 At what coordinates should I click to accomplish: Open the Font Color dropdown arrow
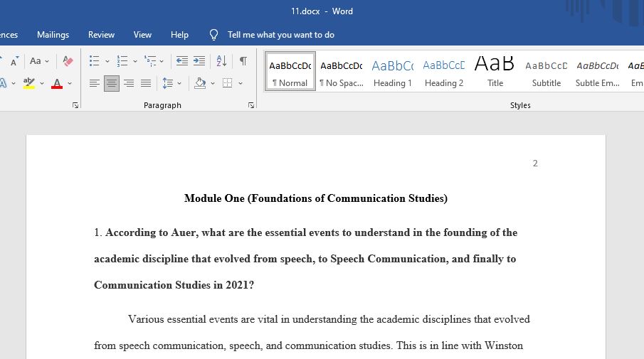[70, 83]
